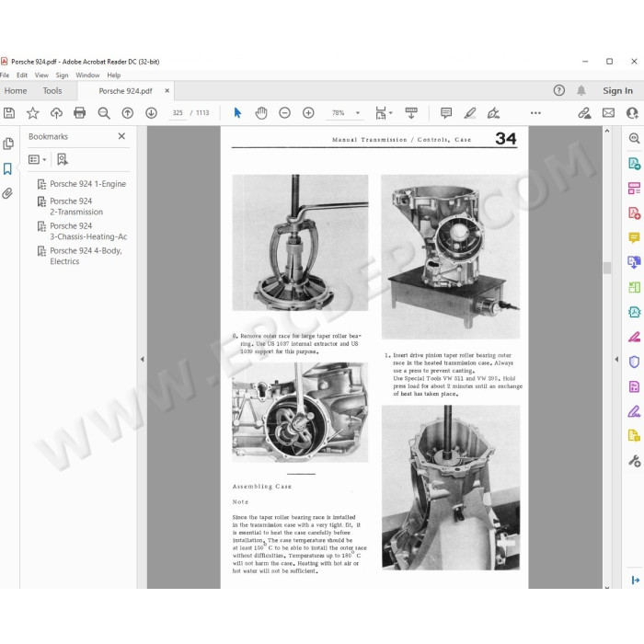
Task: Open the Sign document pen tool
Action: click(x=493, y=113)
